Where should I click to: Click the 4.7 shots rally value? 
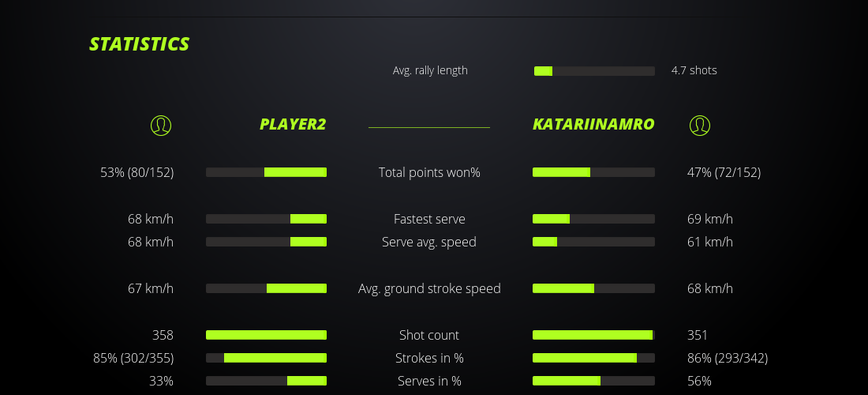[x=694, y=70]
